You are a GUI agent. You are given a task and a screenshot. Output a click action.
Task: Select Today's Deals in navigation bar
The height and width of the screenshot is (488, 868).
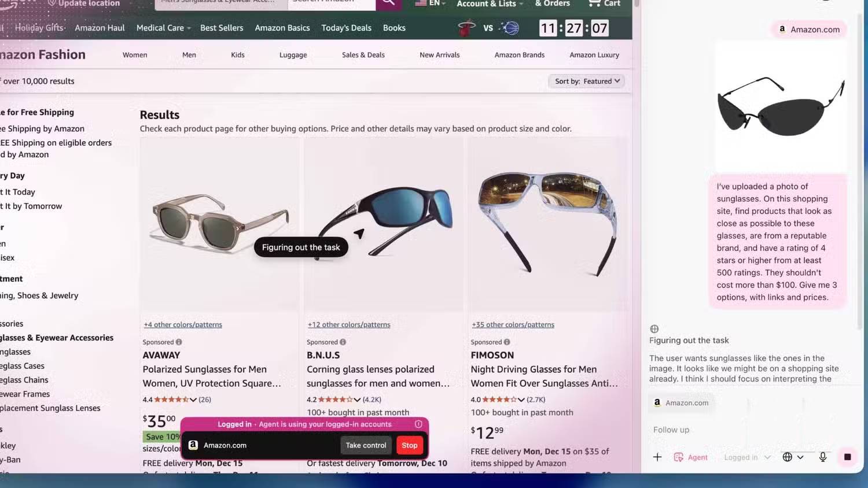click(x=346, y=28)
